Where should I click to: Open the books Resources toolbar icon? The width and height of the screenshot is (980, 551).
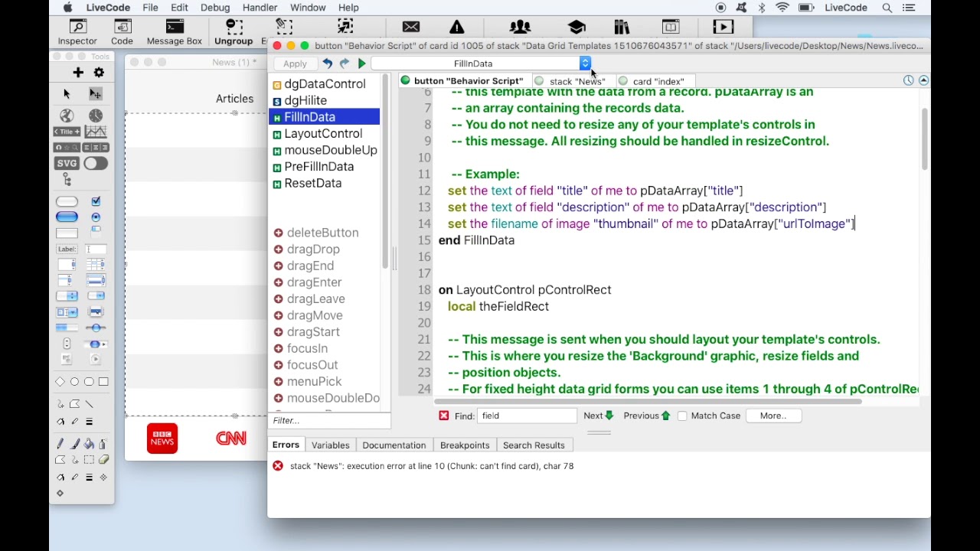622,28
